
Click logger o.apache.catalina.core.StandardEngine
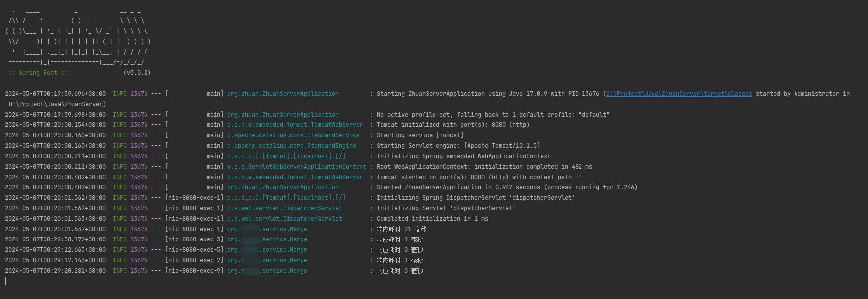(x=291, y=146)
